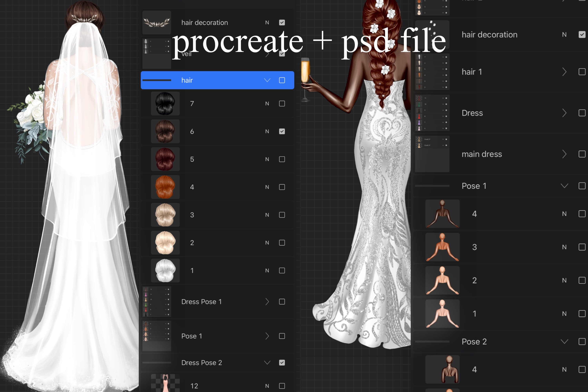Collapse the selected hair group chevron
The image size is (588, 392).
coord(267,80)
